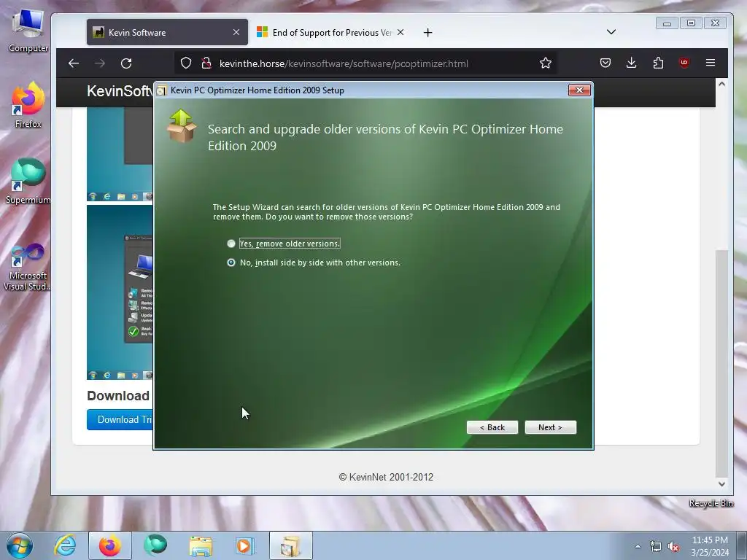Bookmark this page with star icon
Viewport: 747px width, 560px height.
546,63
